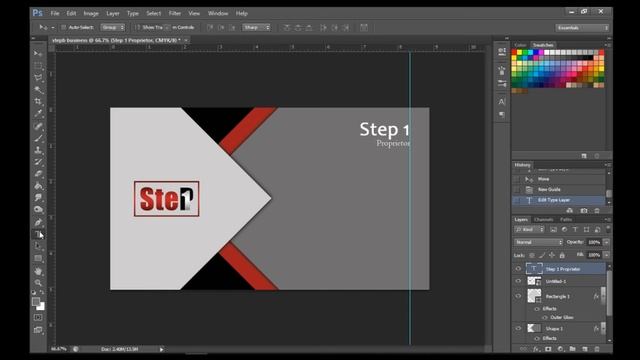The width and height of the screenshot is (640, 360).
Task: Open the Sharp dropdown in options bar
Action: tap(256, 27)
